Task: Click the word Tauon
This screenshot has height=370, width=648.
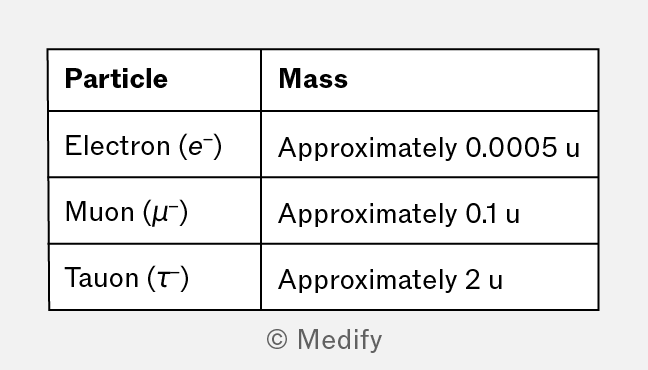Action: tap(102, 277)
